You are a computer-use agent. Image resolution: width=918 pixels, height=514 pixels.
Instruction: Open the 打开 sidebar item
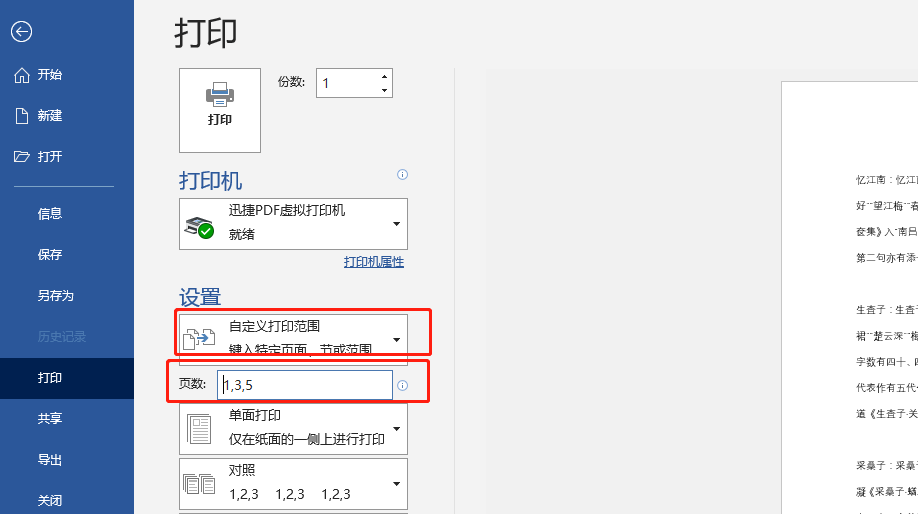pyautogui.click(x=50, y=157)
